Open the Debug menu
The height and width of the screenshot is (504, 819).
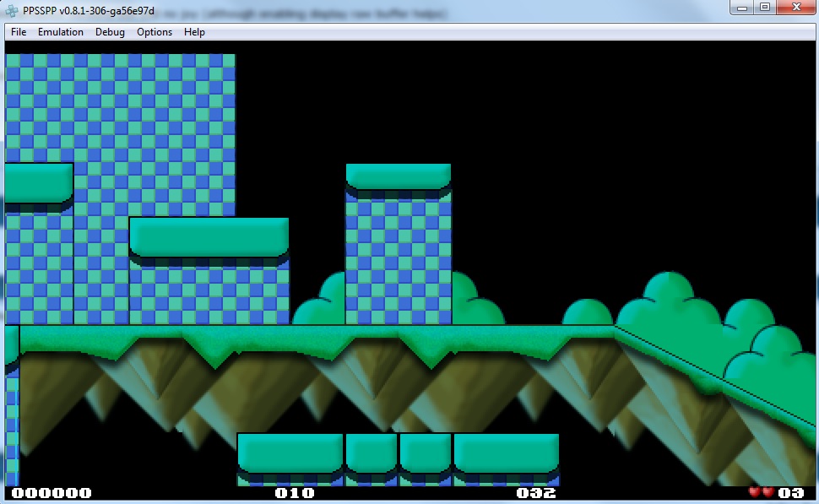(110, 32)
